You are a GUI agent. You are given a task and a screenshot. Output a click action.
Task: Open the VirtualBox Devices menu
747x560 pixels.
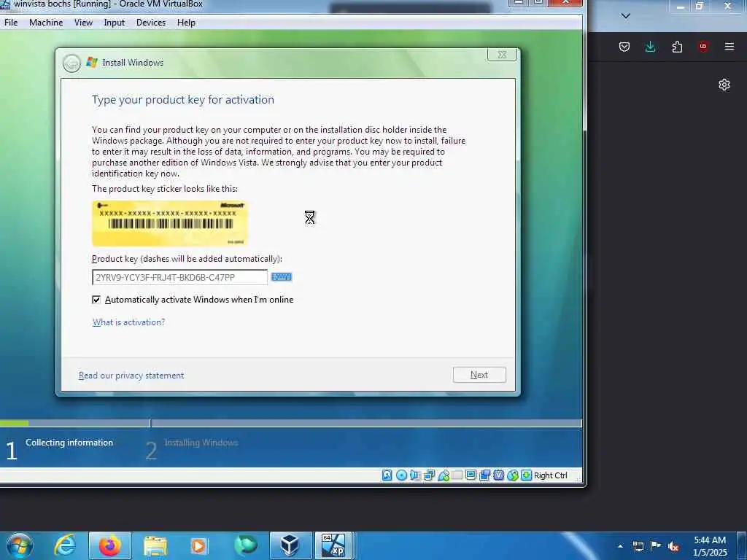tap(151, 23)
